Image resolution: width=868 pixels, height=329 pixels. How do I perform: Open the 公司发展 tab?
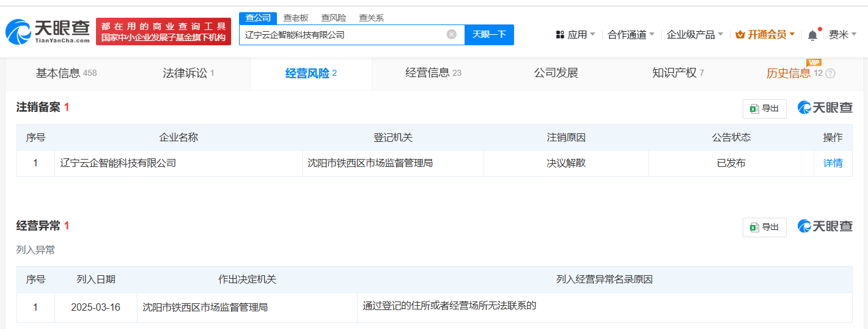(556, 73)
